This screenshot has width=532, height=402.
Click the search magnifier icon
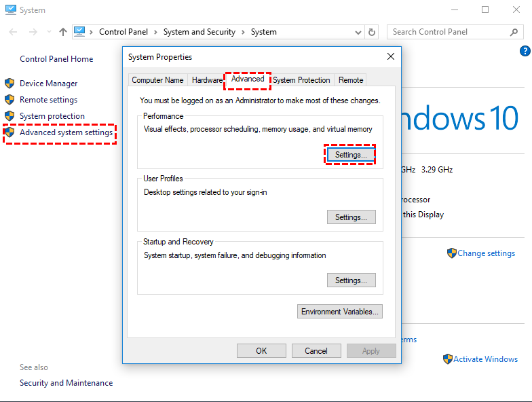(x=514, y=32)
